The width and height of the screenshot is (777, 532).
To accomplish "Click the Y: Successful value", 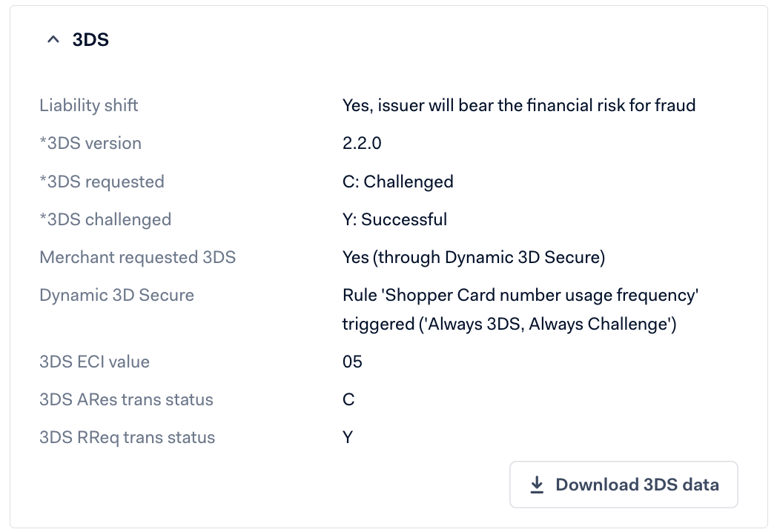I will [395, 219].
